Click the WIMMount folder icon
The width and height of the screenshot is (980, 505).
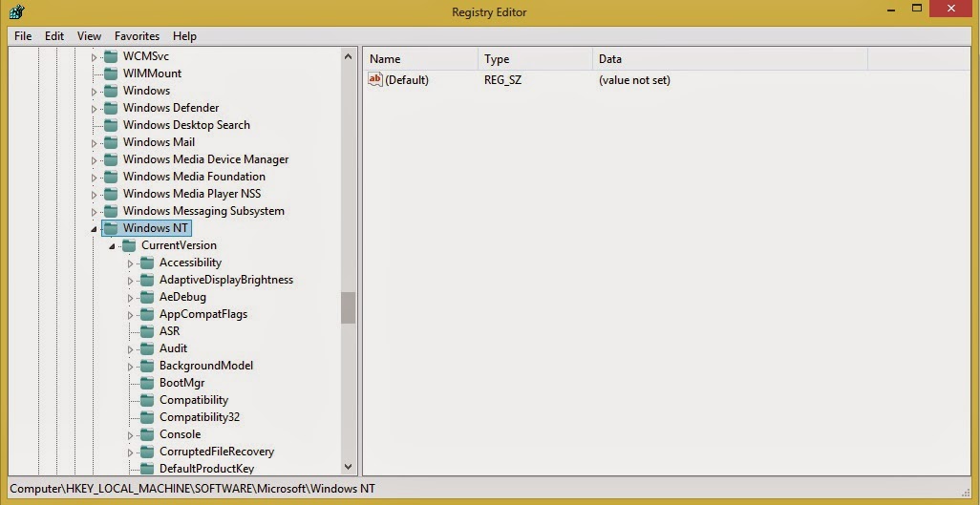point(111,74)
